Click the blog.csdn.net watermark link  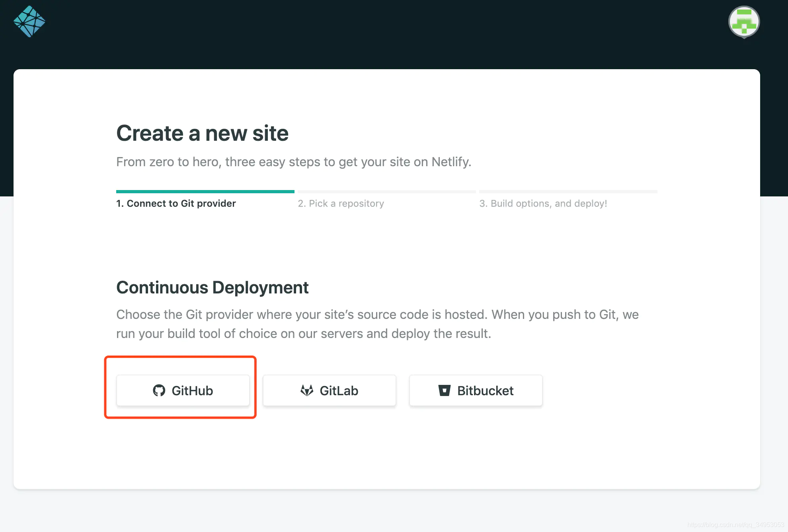click(735, 525)
